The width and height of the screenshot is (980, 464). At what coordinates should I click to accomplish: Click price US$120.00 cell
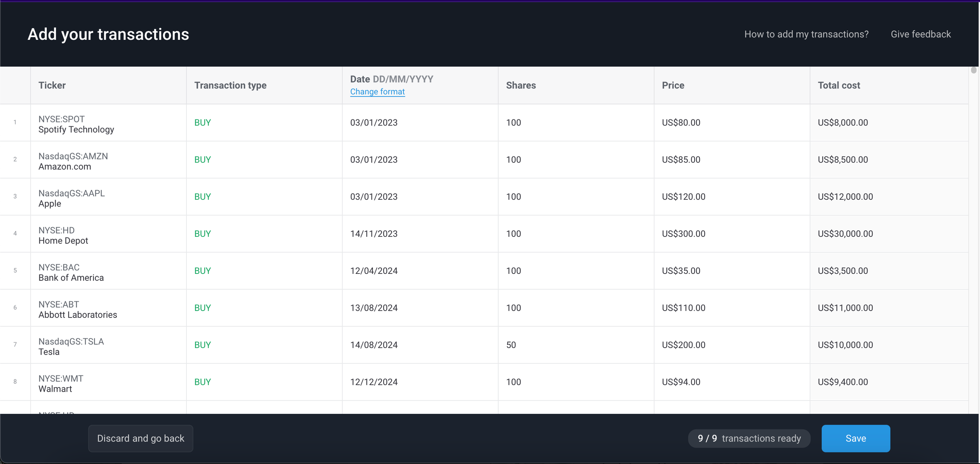732,197
